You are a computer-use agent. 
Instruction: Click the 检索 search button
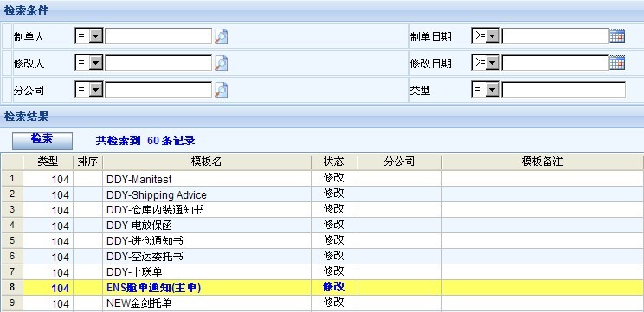[42, 140]
